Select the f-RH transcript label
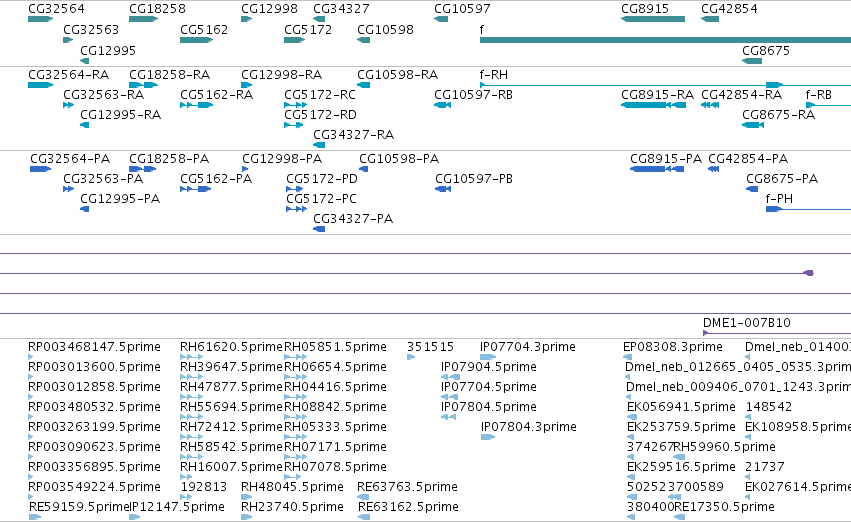 [x=494, y=75]
